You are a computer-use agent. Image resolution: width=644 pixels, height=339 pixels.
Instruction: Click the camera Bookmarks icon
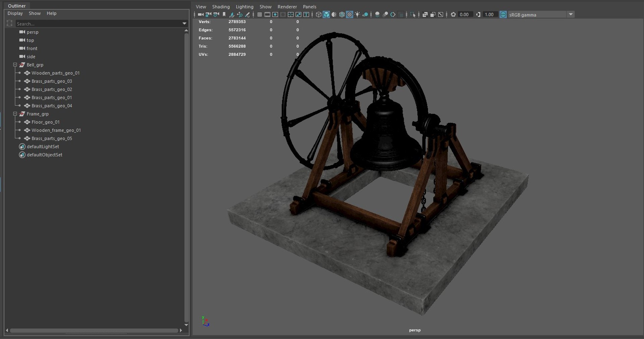[x=224, y=14]
